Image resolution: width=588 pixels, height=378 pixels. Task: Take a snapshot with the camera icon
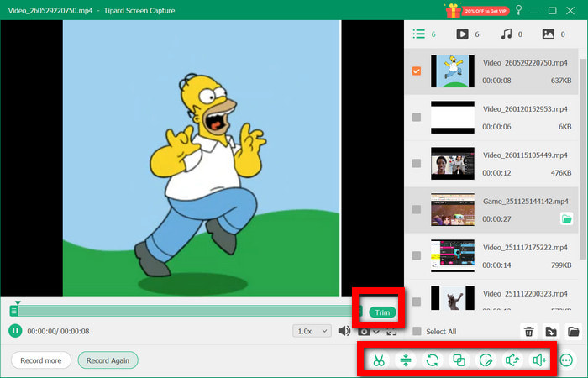364,332
